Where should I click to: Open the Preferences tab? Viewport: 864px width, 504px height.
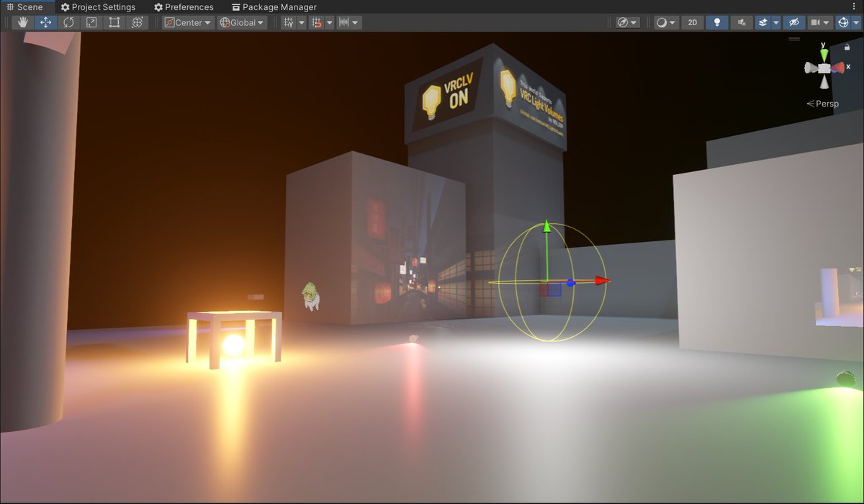tap(184, 7)
